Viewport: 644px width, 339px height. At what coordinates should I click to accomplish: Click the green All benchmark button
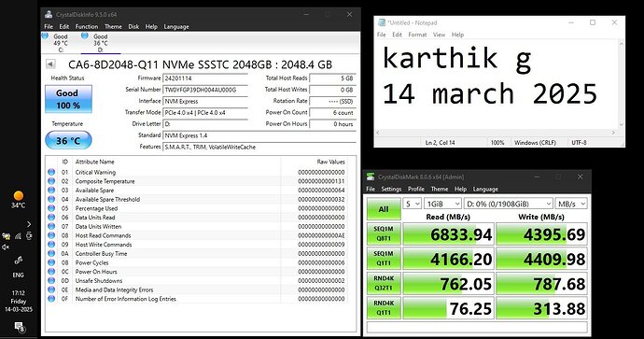click(384, 209)
